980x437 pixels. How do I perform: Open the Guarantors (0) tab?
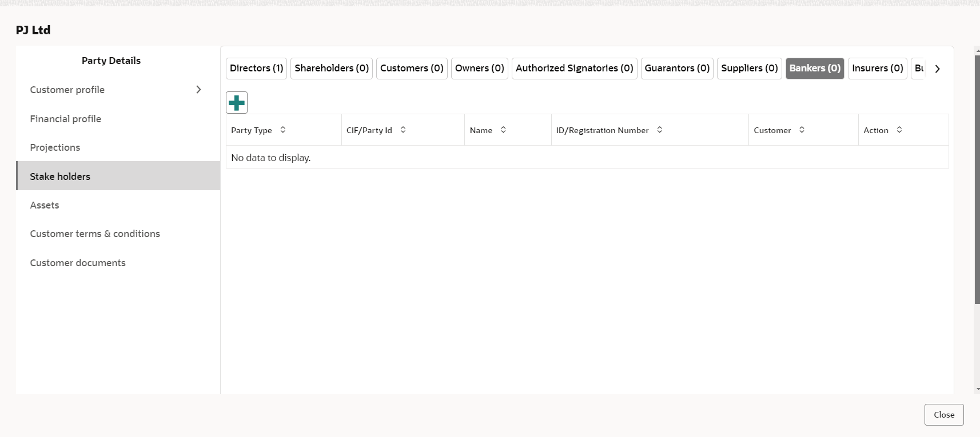click(677, 69)
